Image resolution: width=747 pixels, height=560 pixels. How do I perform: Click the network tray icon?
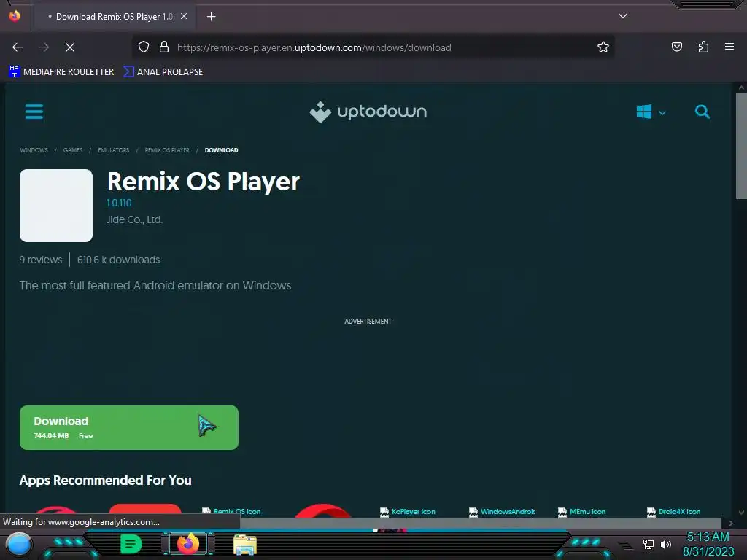pos(649,544)
